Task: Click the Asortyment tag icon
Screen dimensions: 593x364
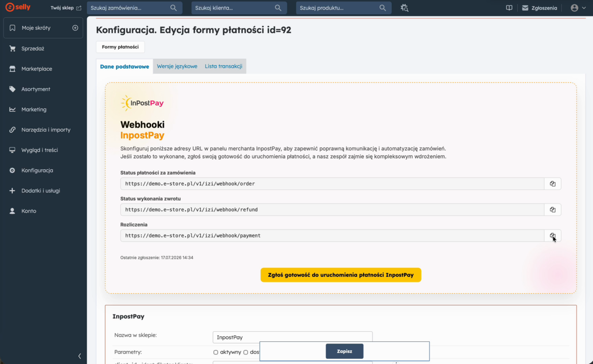Action: (x=12, y=89)
